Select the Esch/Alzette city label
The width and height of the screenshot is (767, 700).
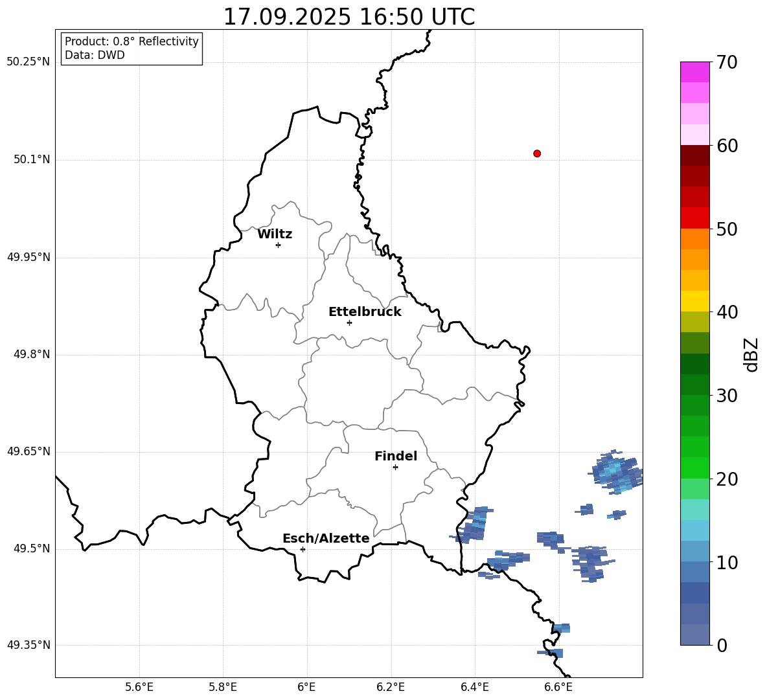[x=326, y=538]
